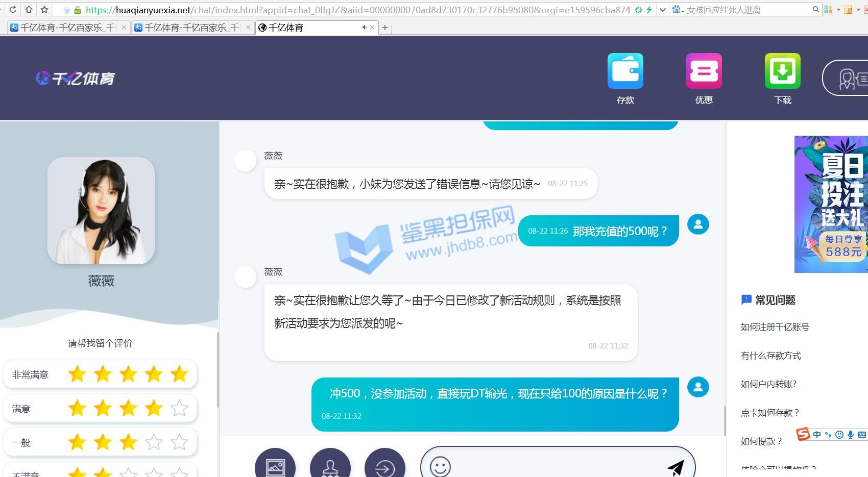The image size is (868, 477).
Task: Open the 存款 deposit wallet icon
Action: (x=625, y=71)
